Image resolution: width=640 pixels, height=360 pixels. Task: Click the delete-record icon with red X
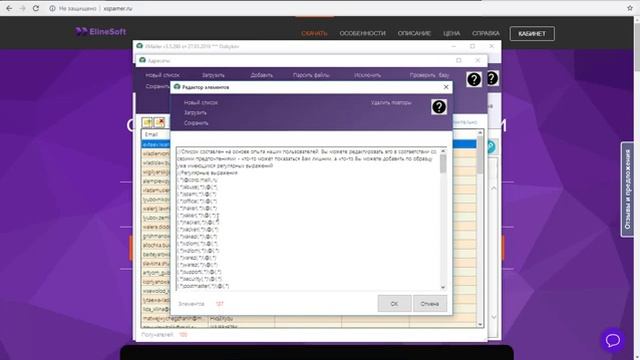(159, 122)
